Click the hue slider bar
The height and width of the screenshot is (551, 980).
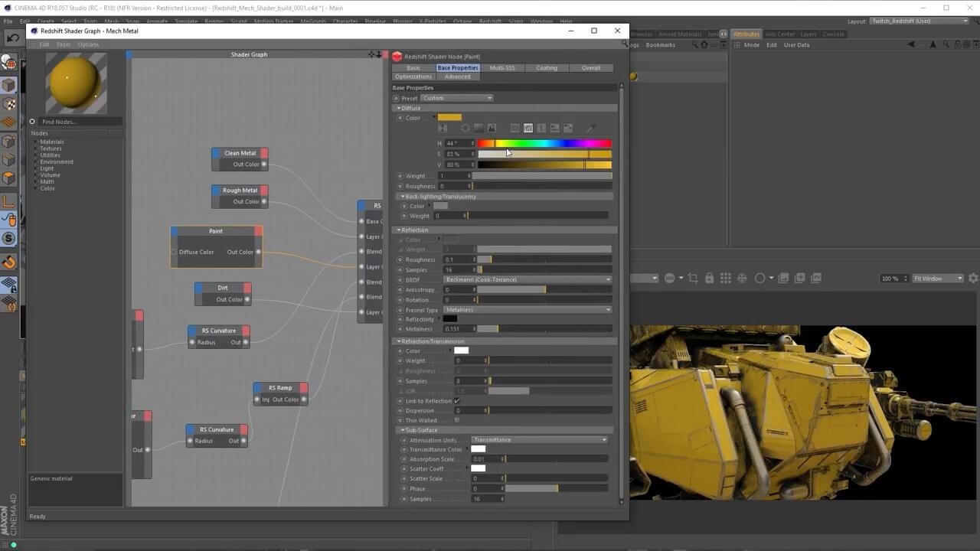[x=544, y=143]
